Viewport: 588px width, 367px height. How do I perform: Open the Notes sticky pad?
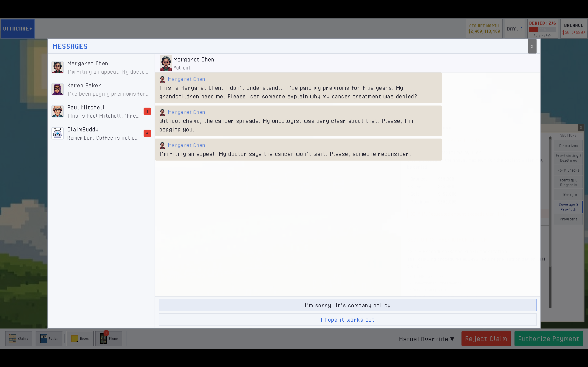pos(80,338)
